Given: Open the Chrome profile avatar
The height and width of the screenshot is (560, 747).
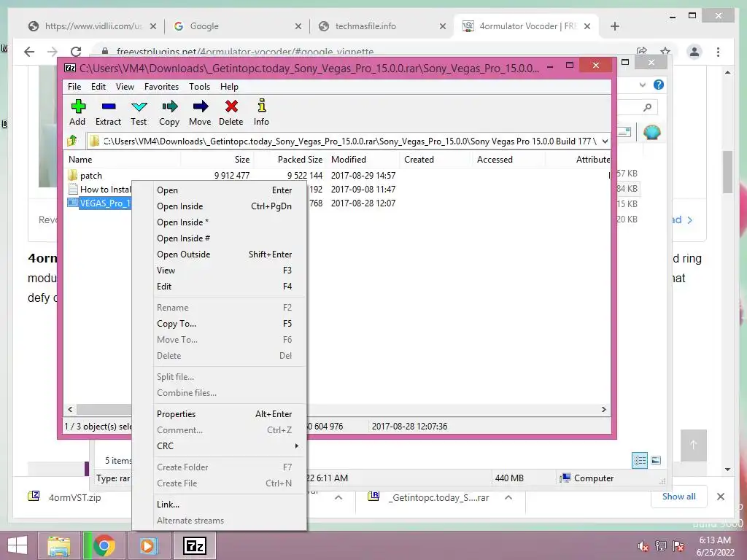Looking at the screenshot, I should [x=694, y=52].
